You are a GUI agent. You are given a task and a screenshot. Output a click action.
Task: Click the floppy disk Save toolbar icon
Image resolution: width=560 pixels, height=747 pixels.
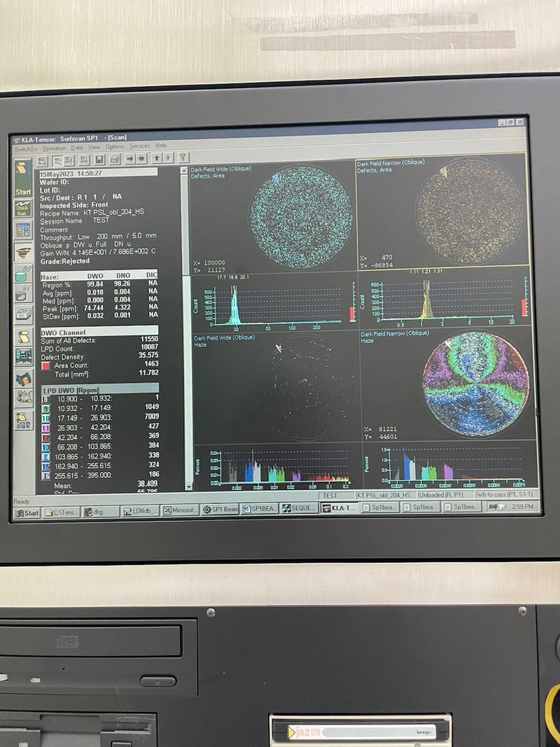click(99, 160)
